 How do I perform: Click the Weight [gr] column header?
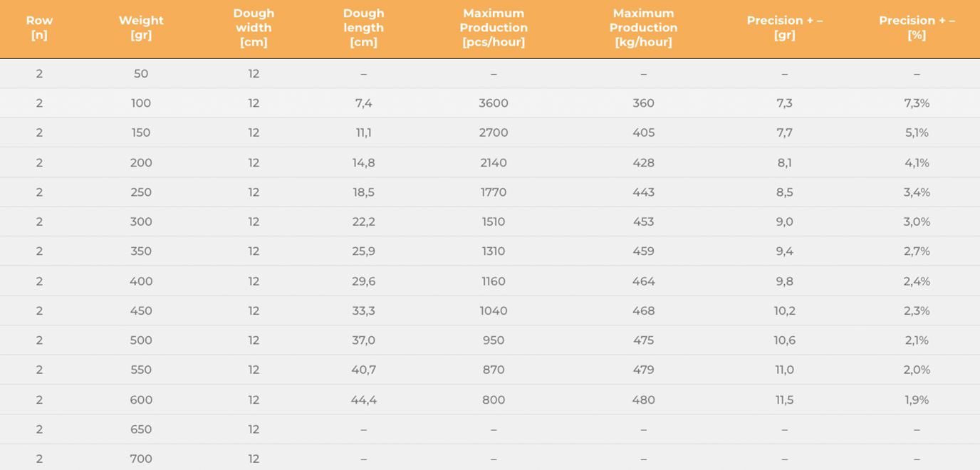141,28
